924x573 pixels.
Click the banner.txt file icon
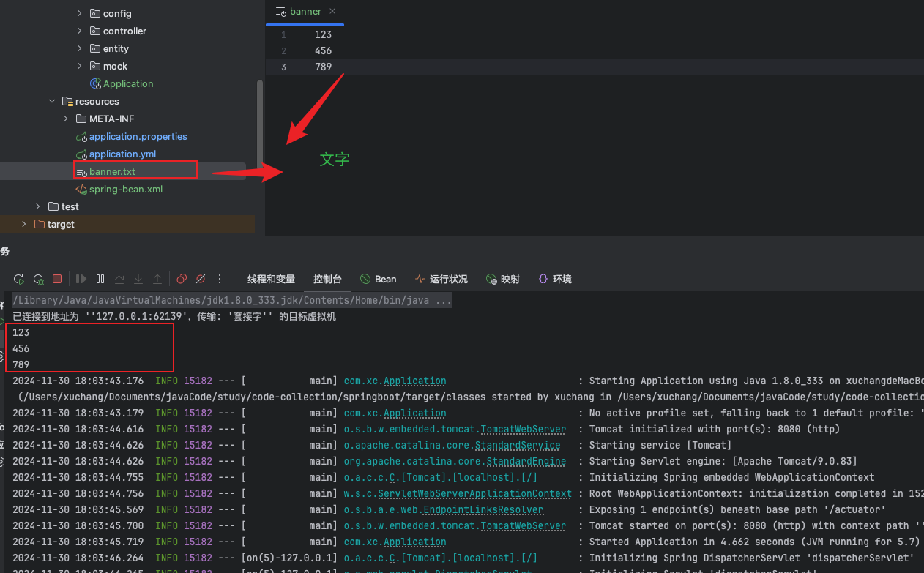pos(81,171)
